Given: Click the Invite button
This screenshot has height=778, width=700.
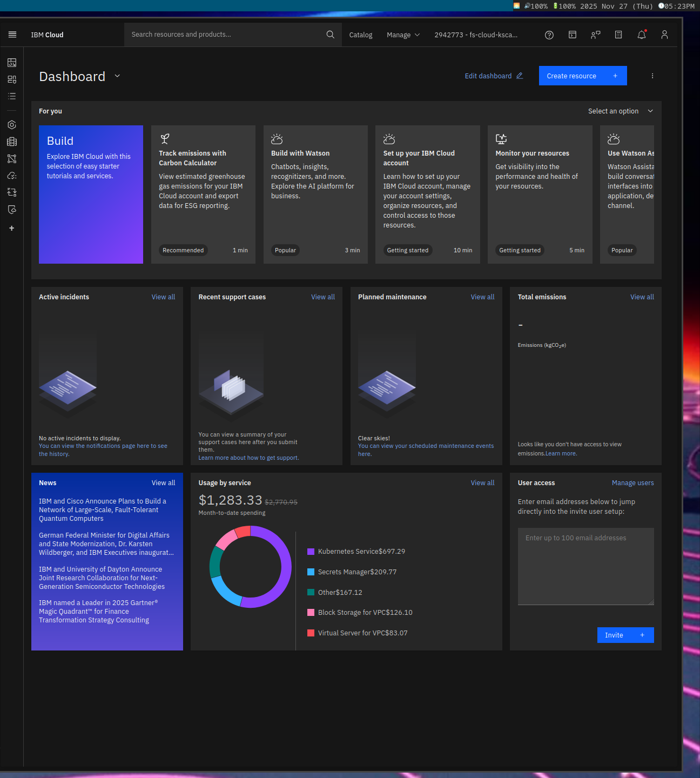Looking at the screenshot, I should [625, 635].
